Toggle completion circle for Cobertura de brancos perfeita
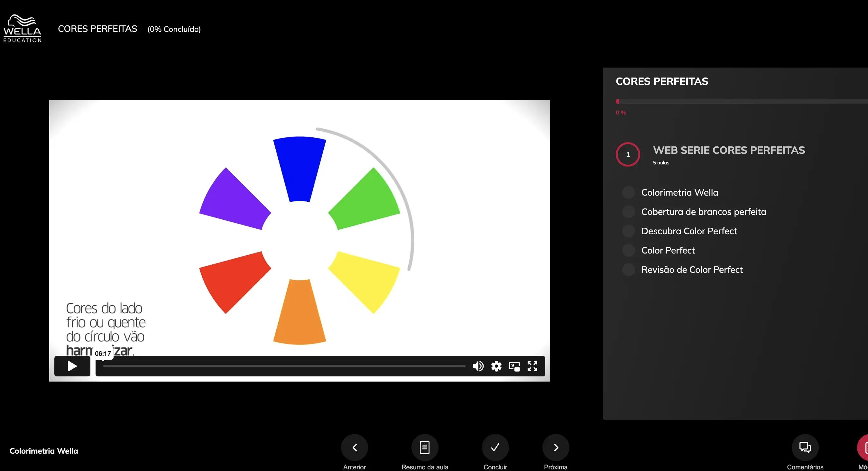 (628, 212)
